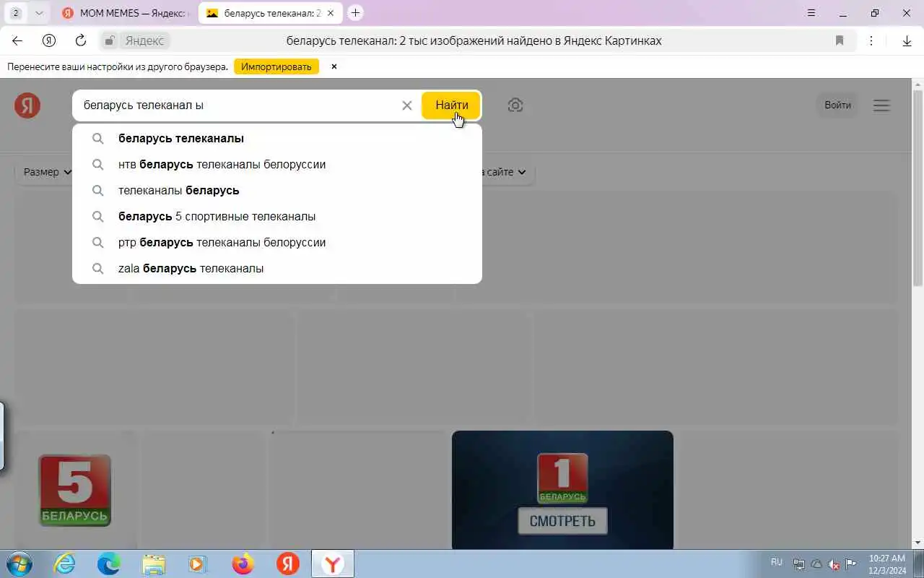Reload the page with refresh icon

coord(81,40)
